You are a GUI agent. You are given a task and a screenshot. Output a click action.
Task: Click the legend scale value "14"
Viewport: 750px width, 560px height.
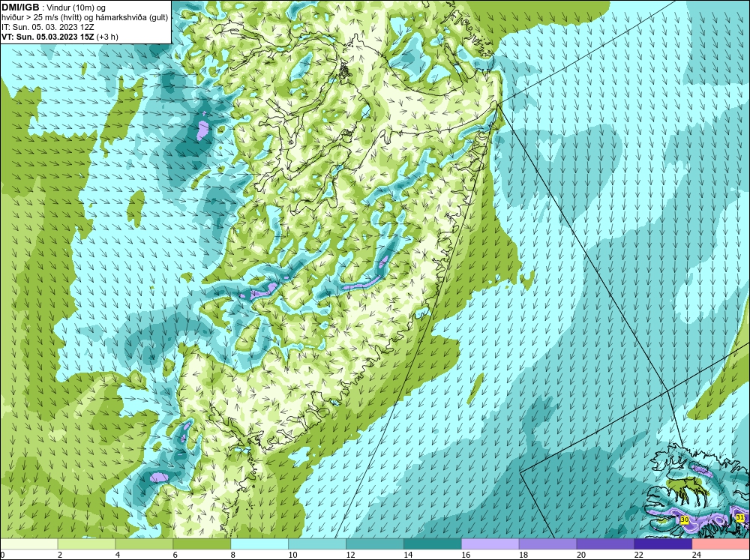(408, 555)
